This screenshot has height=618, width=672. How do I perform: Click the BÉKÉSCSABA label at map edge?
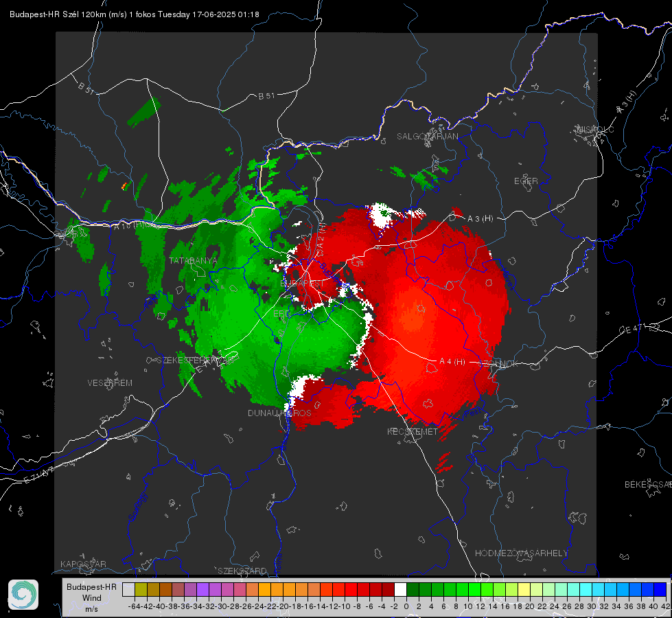648,484
